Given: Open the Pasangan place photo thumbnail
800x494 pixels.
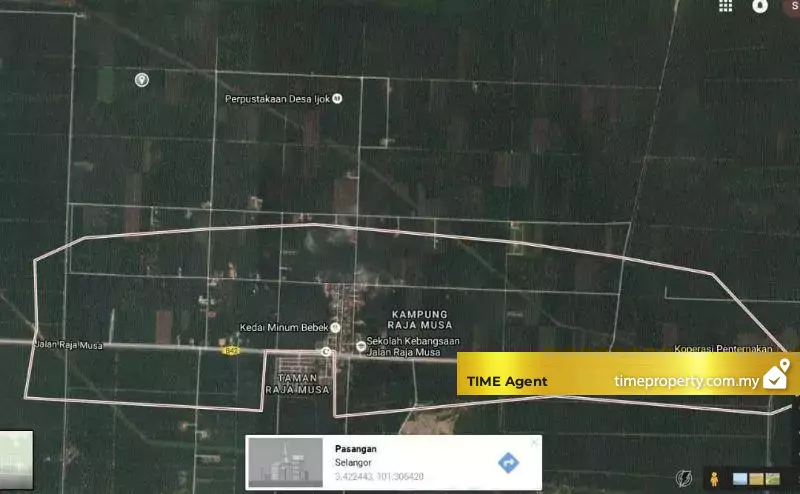Looking at the screenshot, I should [x=285, y=462].
